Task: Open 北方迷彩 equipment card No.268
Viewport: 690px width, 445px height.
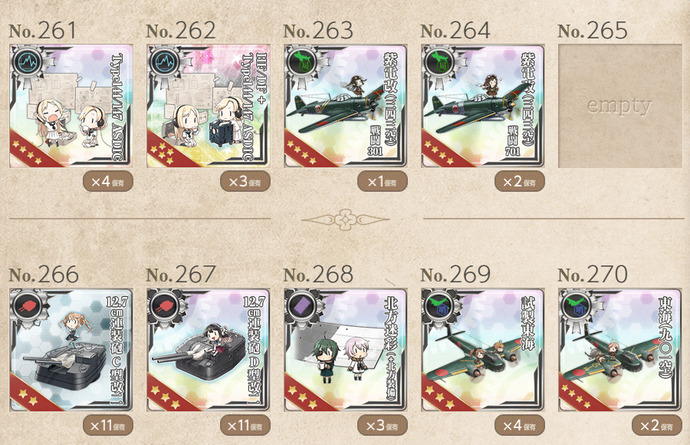Action: coord(345,350)
